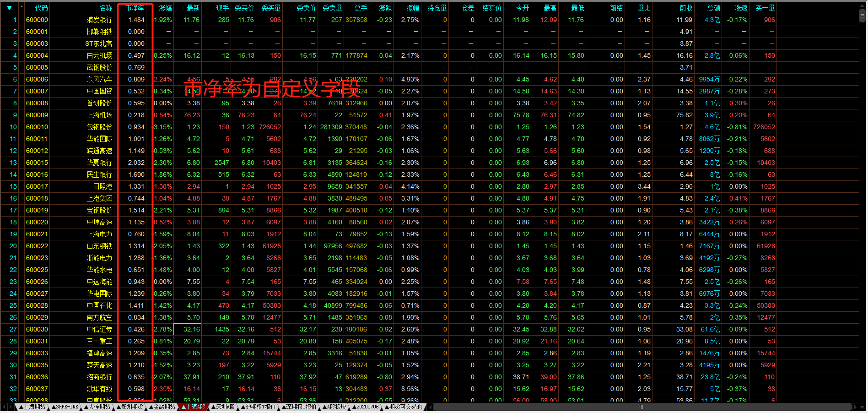This screenshot has height=413, width=868.
Task: Sort by the 委卖量 column header
Action: [332, 8]
